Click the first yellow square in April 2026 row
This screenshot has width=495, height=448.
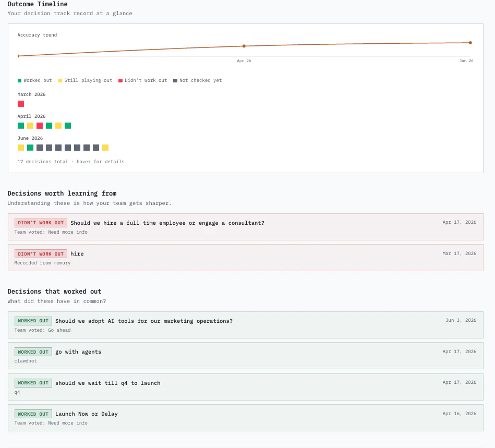(30, 126)
